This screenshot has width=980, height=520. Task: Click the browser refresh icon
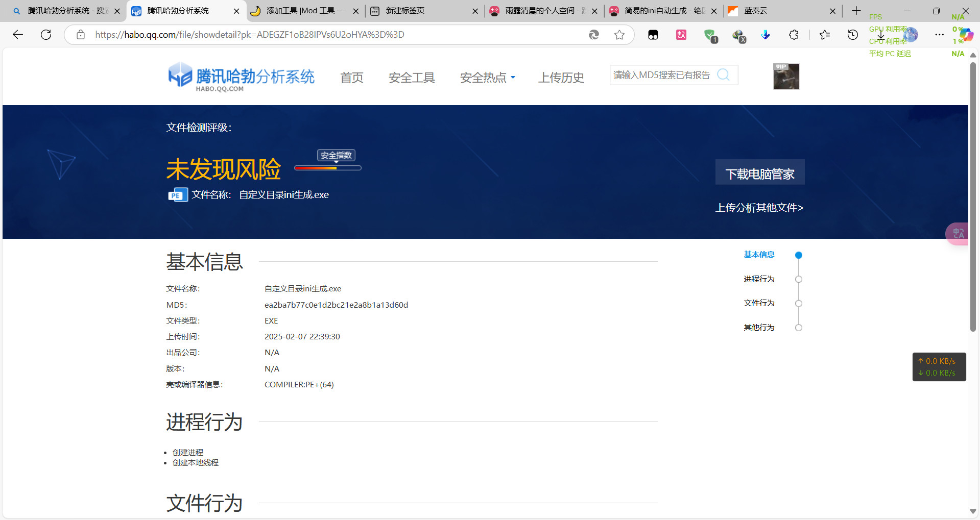pos(46,35)
